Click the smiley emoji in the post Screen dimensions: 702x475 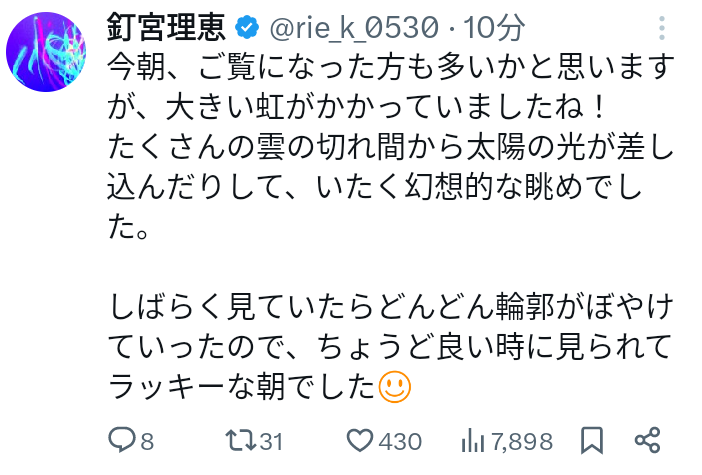[394, 387]
